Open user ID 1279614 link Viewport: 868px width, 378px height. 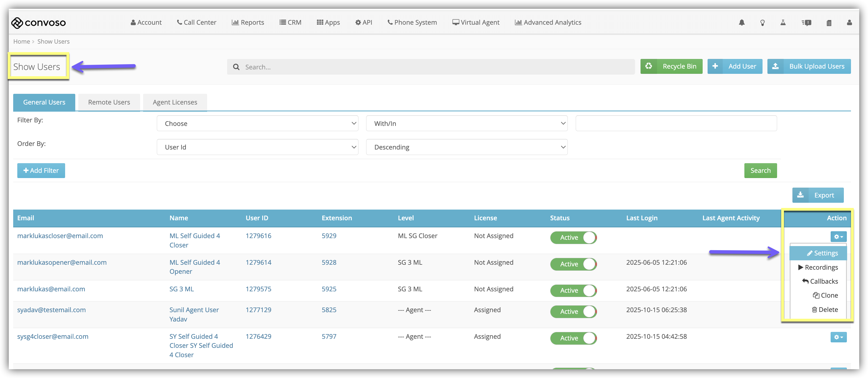click(258, 262)
